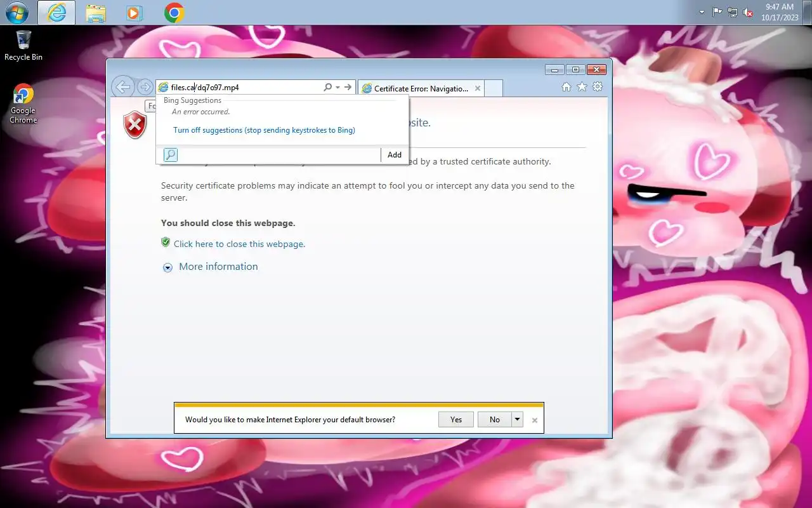Open address bar autocomplete dropdown arrow
The image size is (812, 508).
point(338,88)
